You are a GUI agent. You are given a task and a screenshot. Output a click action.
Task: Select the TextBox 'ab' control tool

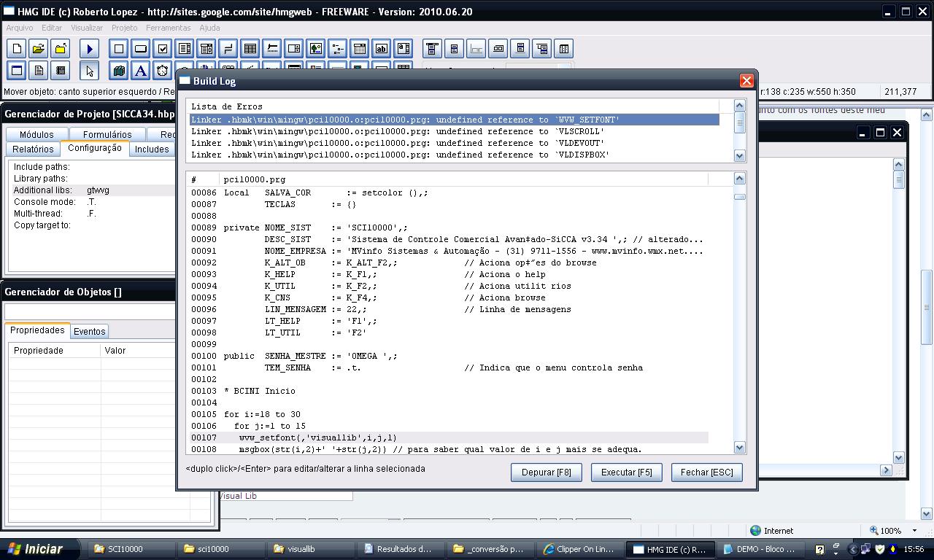click(x=382, y=49)
